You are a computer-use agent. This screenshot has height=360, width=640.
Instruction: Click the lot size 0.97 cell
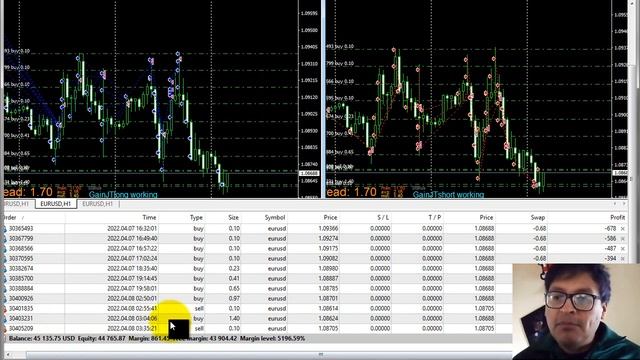click(234, 298)
